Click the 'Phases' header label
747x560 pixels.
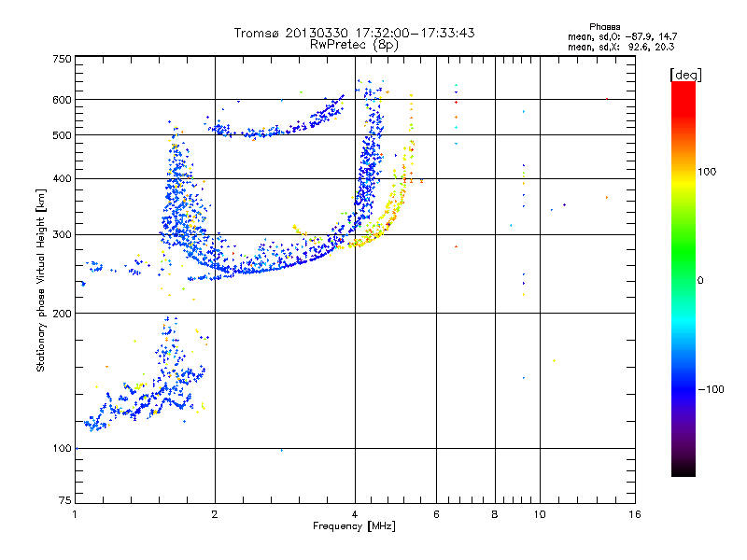(x=604, y=27)
